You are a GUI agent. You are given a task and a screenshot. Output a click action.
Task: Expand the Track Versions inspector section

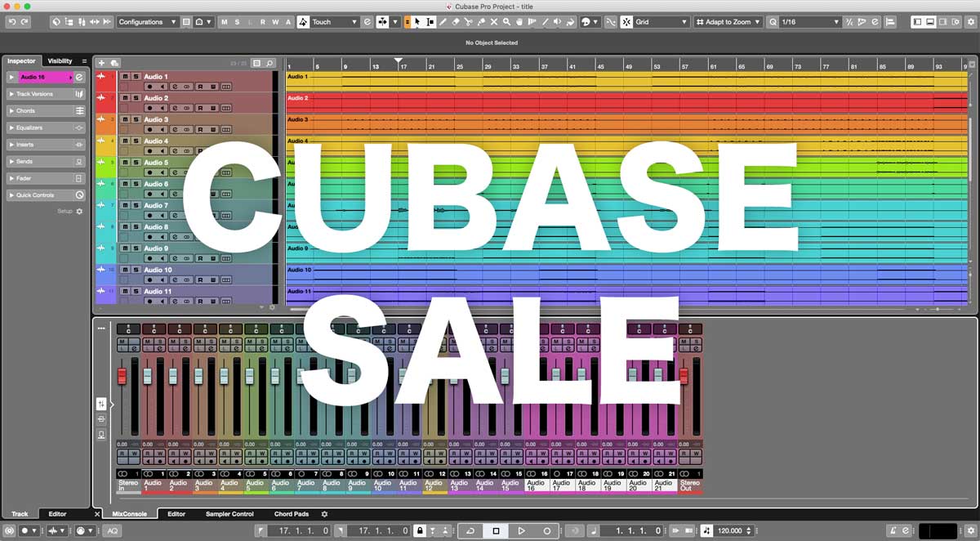point(46,94)
